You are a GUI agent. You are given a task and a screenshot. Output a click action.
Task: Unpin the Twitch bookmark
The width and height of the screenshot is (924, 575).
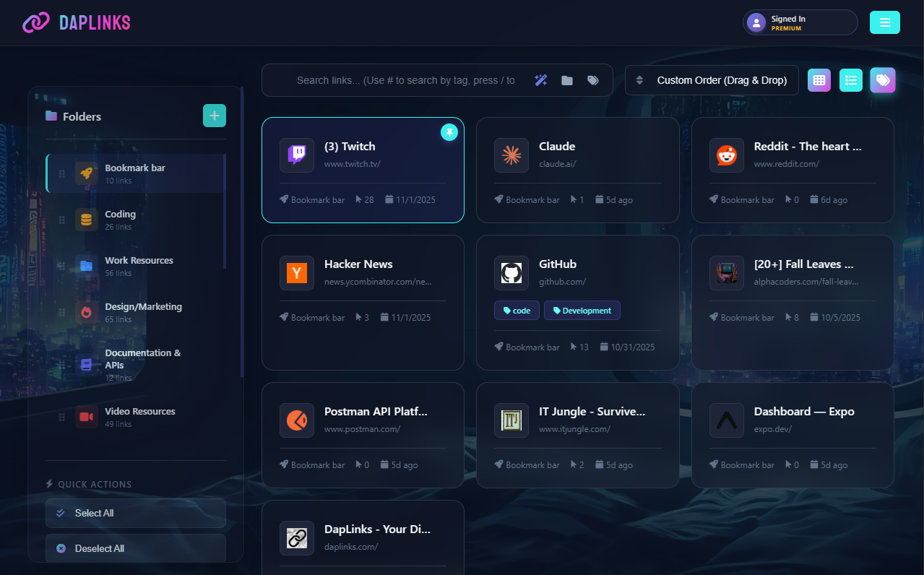pyautogui.click(x=449, y=133)
